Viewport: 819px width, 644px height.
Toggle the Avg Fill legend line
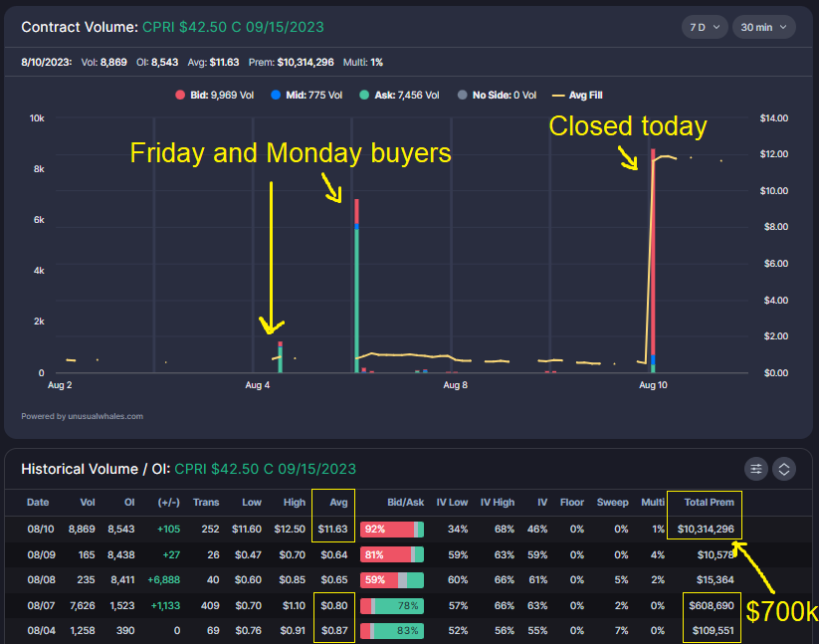coord(577,96)
